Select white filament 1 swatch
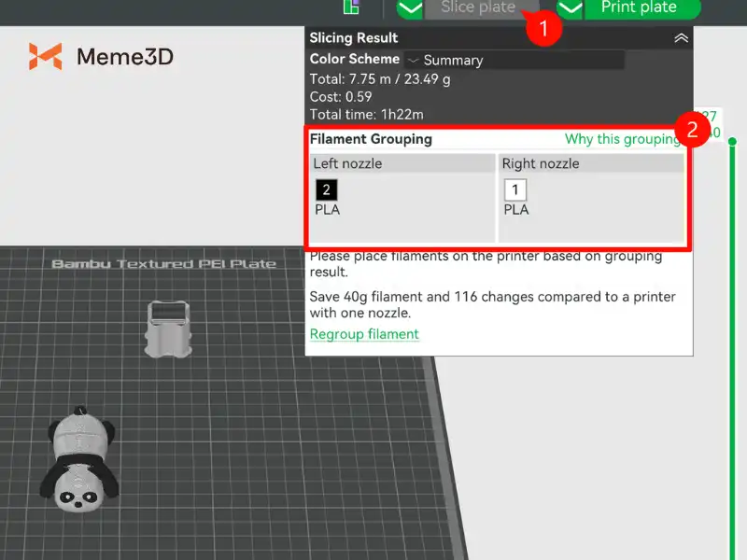The height and width of the screenshot is (560, 747). pyautogui.click(x=515, y=190)
